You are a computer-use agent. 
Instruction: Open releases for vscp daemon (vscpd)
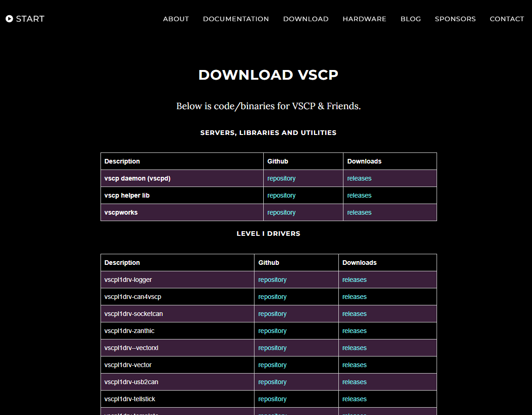(359, 178)
